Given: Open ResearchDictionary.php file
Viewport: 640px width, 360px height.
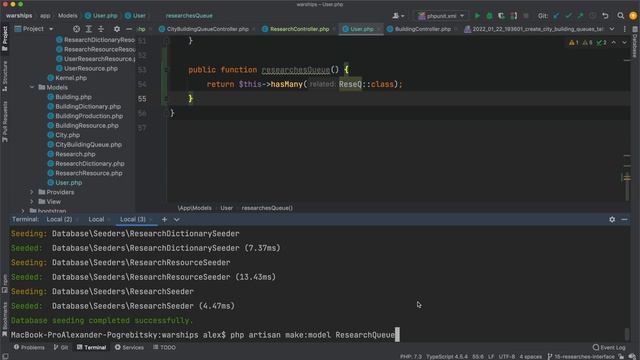Looking at the screenshot, I should [90, 163].
